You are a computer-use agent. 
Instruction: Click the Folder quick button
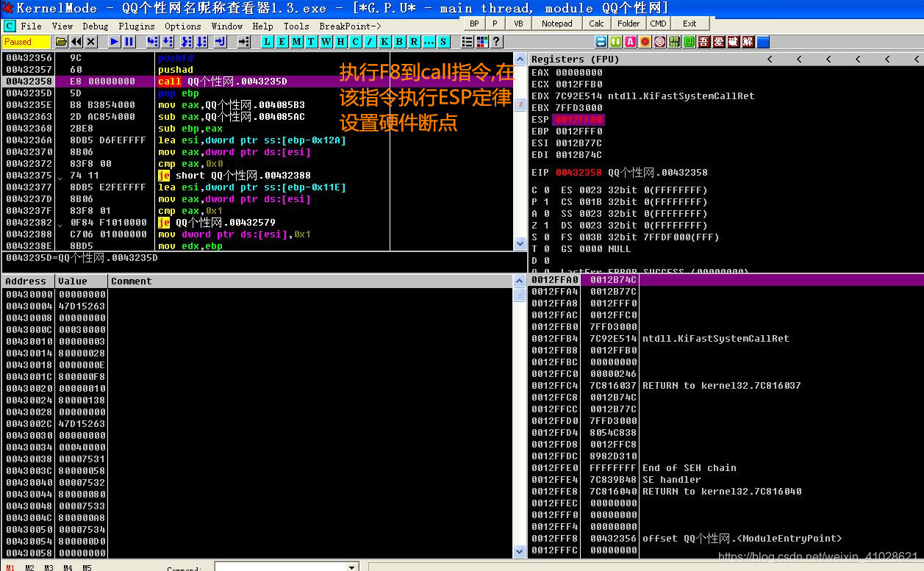[628, 24]
